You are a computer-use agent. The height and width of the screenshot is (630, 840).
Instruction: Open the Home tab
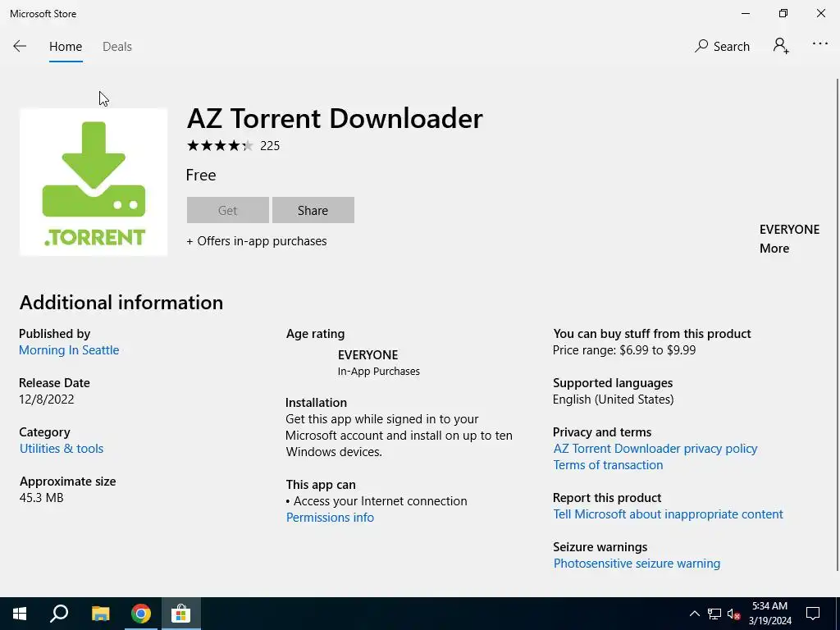pyautogui.click(x=66, y=47)
